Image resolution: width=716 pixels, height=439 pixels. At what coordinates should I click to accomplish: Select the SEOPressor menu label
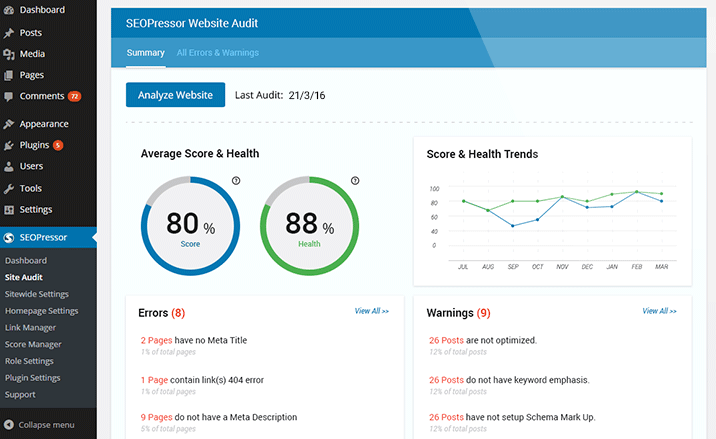(x=43, y=238)
